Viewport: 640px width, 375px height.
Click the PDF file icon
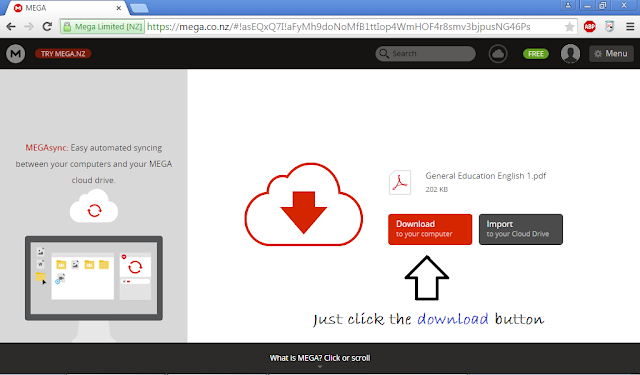point(400,182)
